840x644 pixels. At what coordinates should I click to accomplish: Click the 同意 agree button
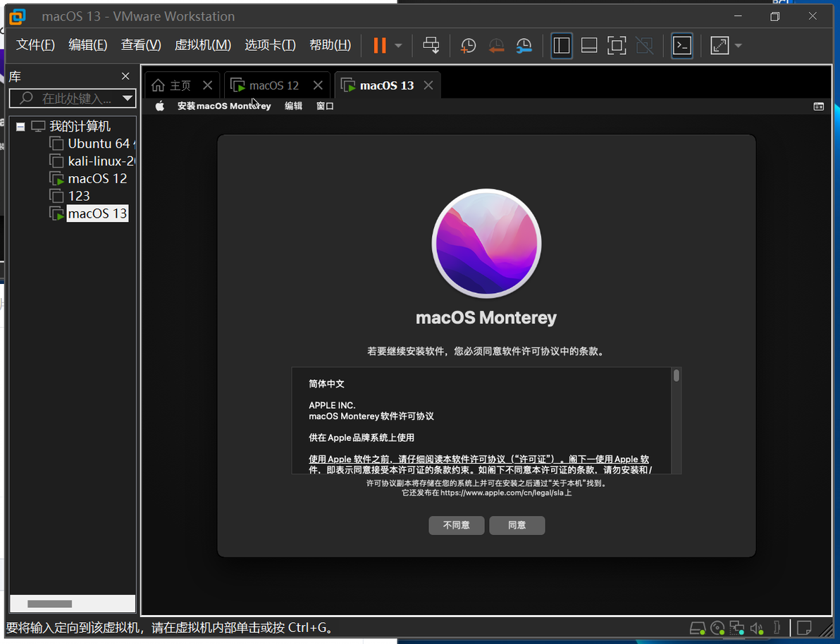pyautogui.click(x=517, y=525)
